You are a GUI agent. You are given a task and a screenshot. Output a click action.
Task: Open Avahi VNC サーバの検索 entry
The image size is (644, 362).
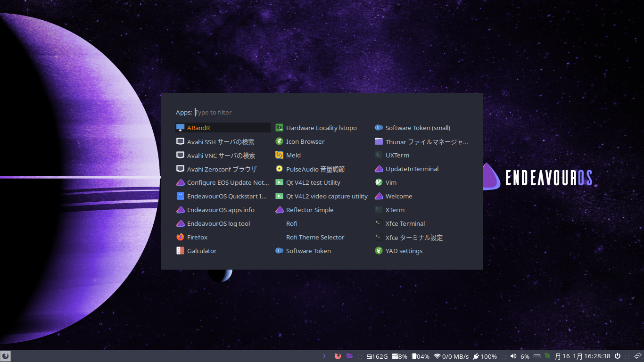(223, 155)
